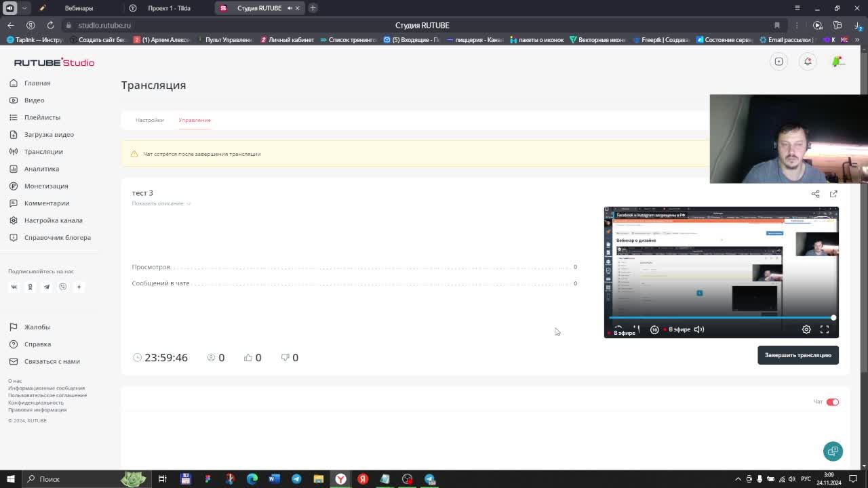868x488 pixels.
Task: Click the Завершить трансляцию button
Action: [x=797, y=355]
